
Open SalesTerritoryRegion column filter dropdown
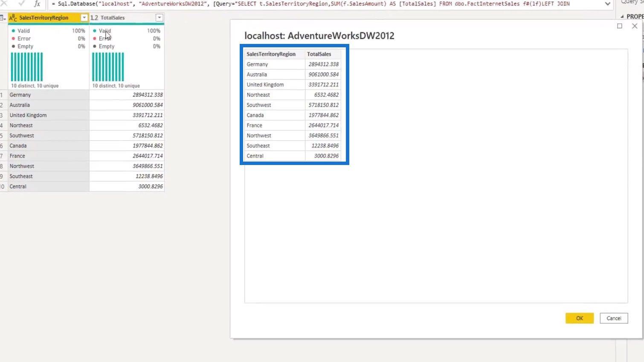point(84,18)
